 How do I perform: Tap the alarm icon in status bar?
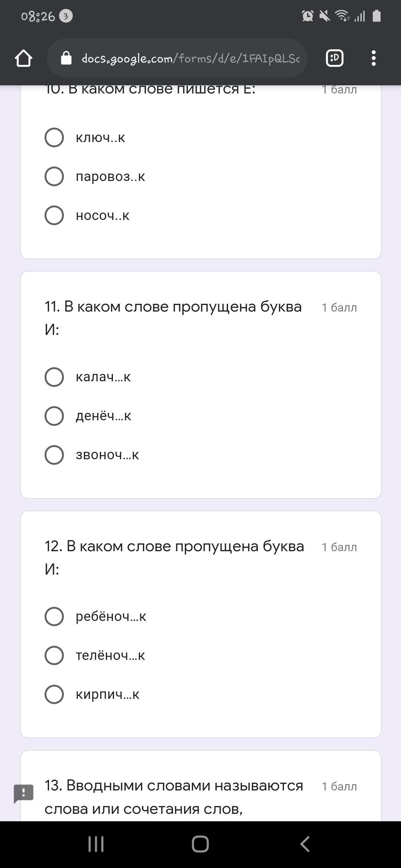point(307,16)
